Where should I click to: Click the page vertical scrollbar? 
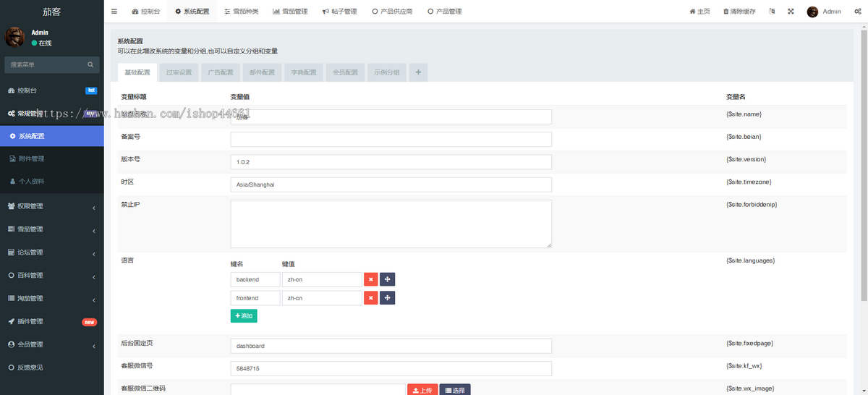click(864, 164)
